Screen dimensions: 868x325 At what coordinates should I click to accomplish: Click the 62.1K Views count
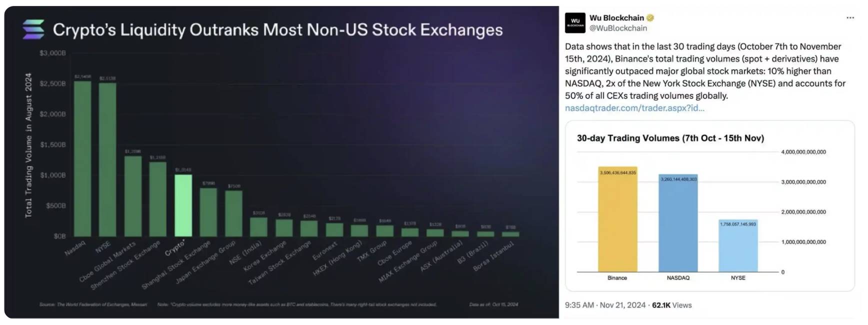671,305
